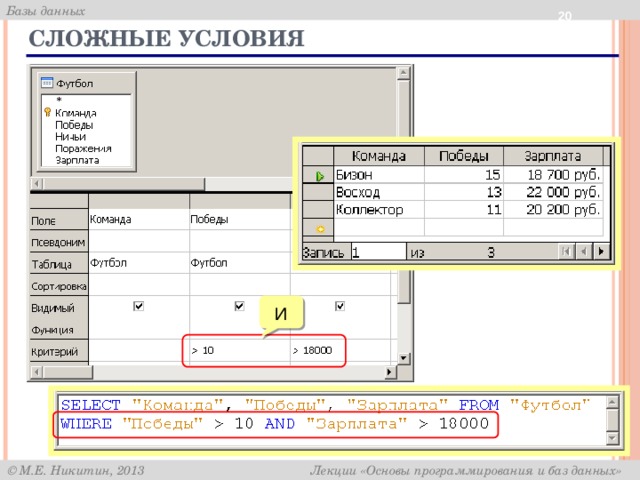Click Критерий cell with > 10
This screenshot has width=640, height=480.
point(240,351)
